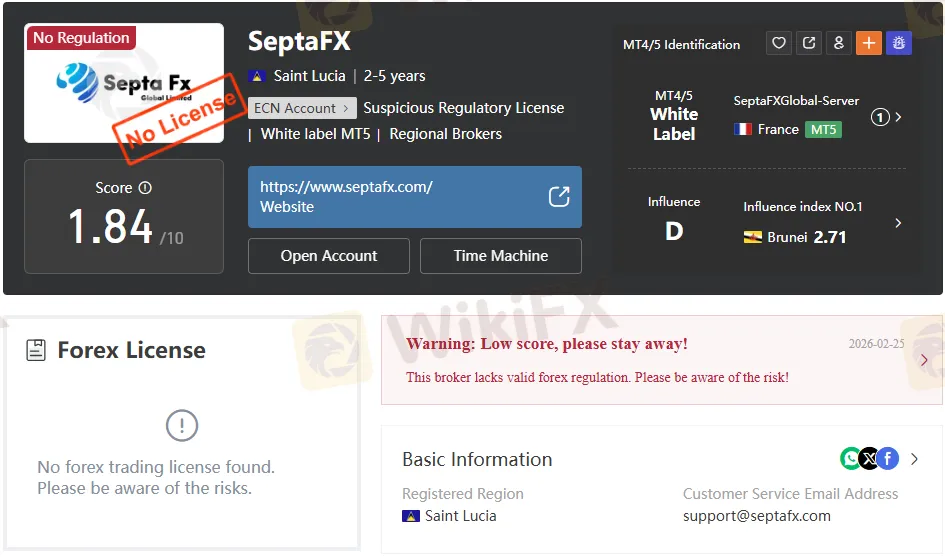Click the Saint Lucia flag near 2-5 years
The image size is (945, 557).
click(x=257, y=76)
